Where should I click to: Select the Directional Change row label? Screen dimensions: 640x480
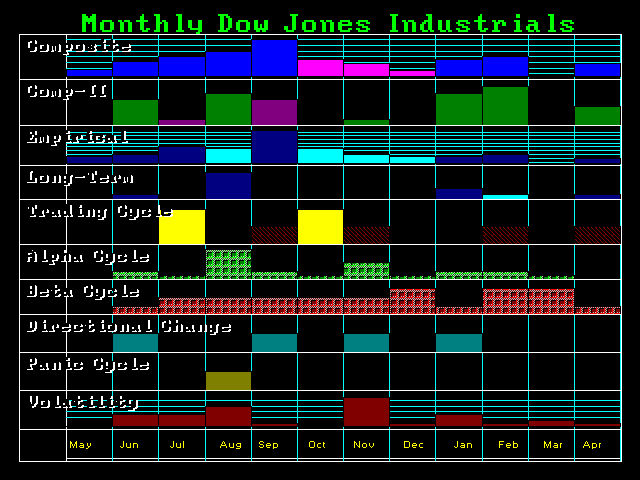129,327
